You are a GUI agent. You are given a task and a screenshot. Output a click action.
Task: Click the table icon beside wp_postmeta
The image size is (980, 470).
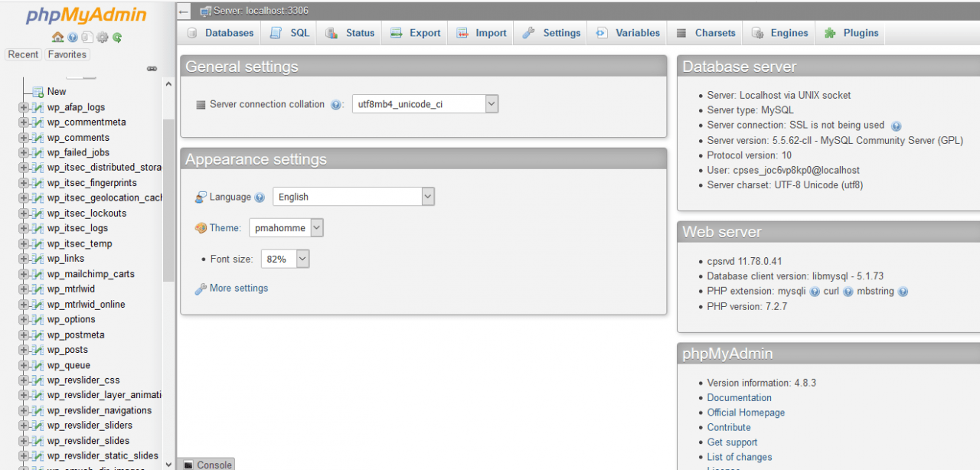pos(38,335)
